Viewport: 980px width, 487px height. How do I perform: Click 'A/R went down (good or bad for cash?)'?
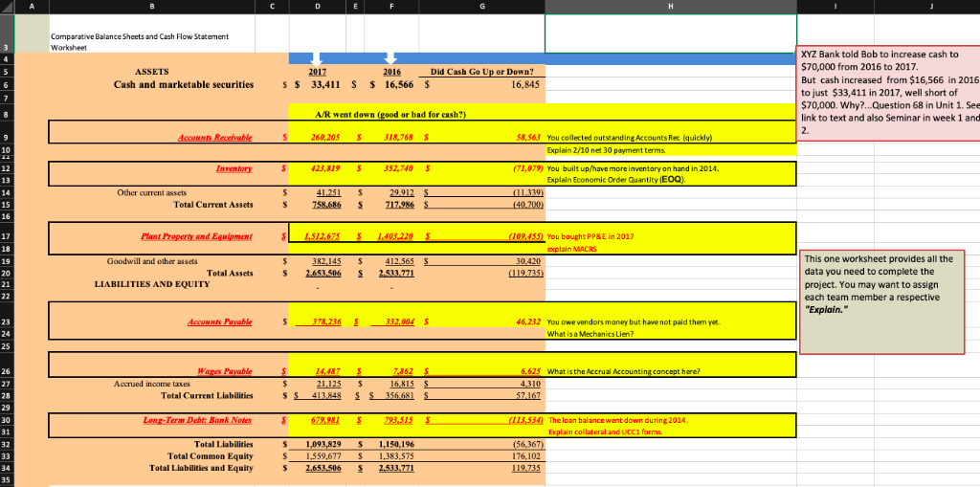point(390,115)
